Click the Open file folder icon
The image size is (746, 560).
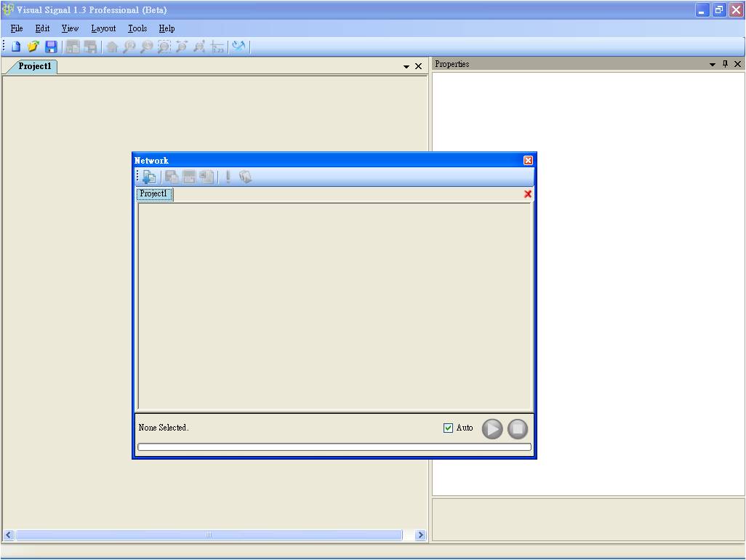[x=33, y=47]
